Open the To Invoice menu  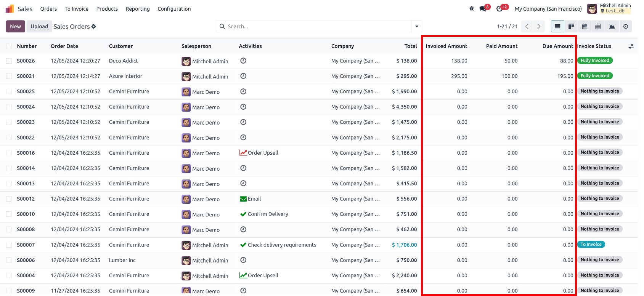[x=76, y=9]
